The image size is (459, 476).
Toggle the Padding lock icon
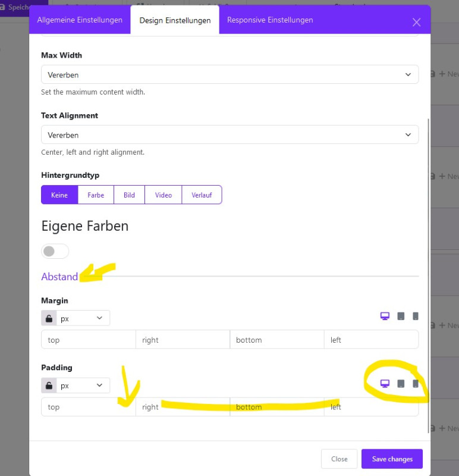(x=49, y=386)
